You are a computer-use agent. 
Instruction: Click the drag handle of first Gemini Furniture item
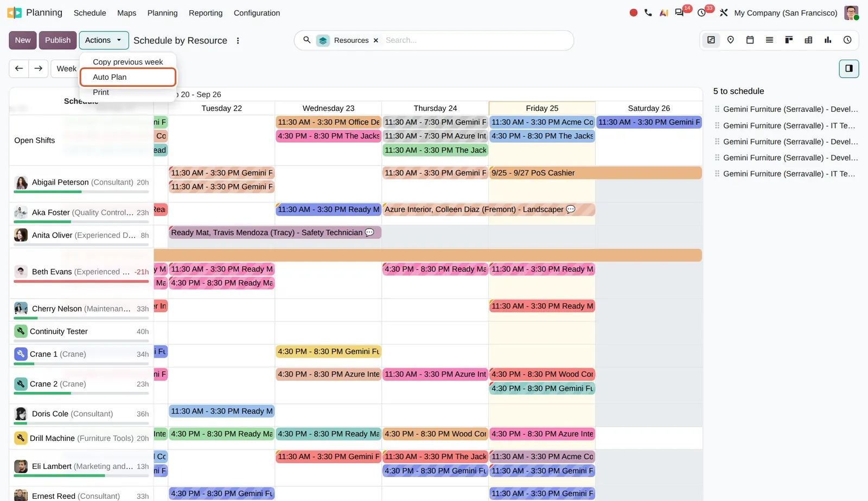[x=717, y=109]
